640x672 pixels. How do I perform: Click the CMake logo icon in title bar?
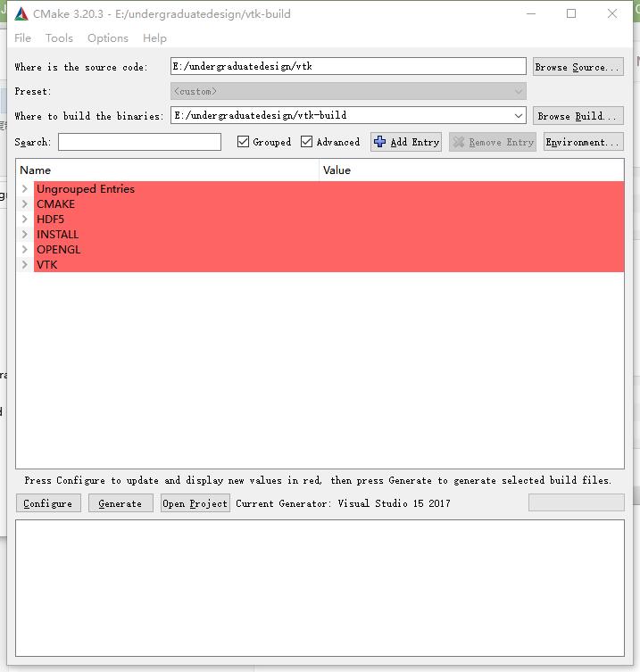coord(21,14)
